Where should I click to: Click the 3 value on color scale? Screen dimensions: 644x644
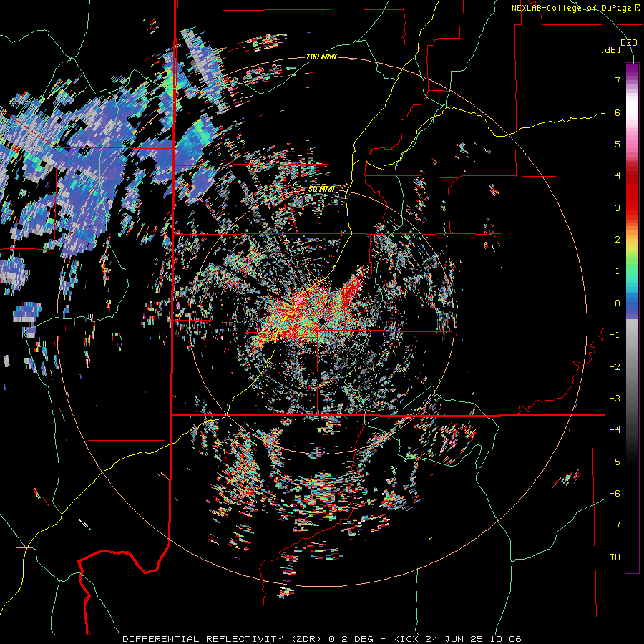[618, 208]
